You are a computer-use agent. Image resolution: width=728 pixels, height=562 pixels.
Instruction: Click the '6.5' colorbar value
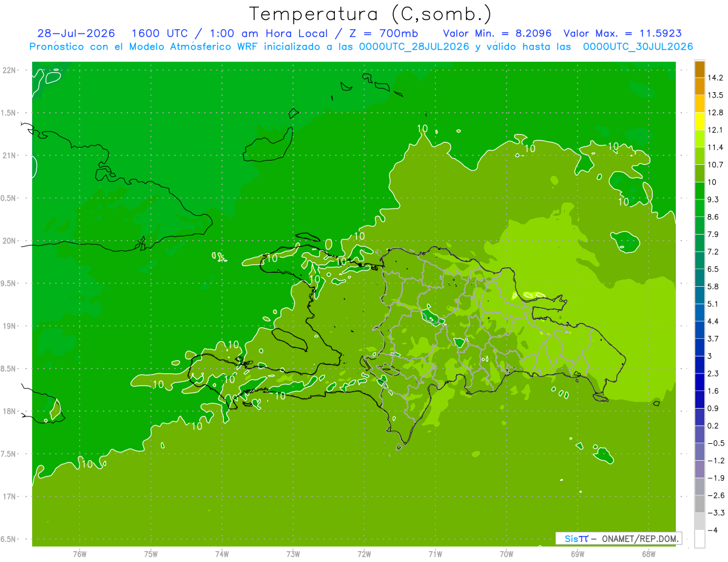coord(712,269)
